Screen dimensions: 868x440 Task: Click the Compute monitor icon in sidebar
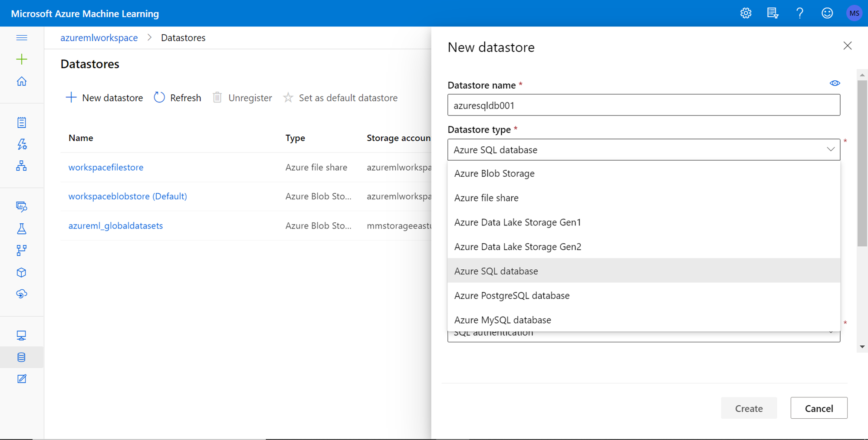click(x=22, y=335)
